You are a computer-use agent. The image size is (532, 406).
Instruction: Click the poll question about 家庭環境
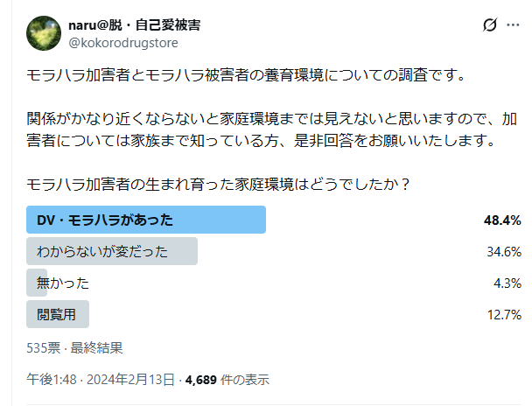219,185
